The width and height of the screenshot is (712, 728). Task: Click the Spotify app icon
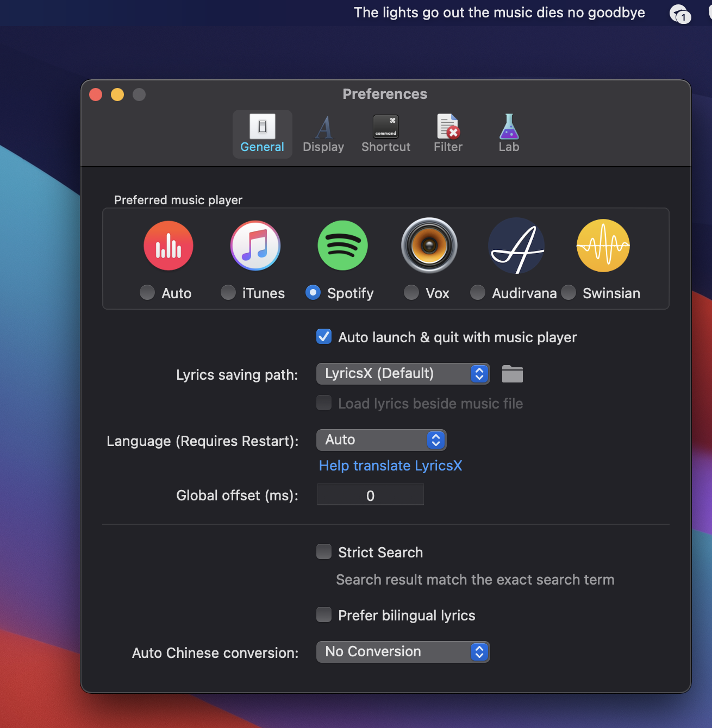tap(342, 246)
